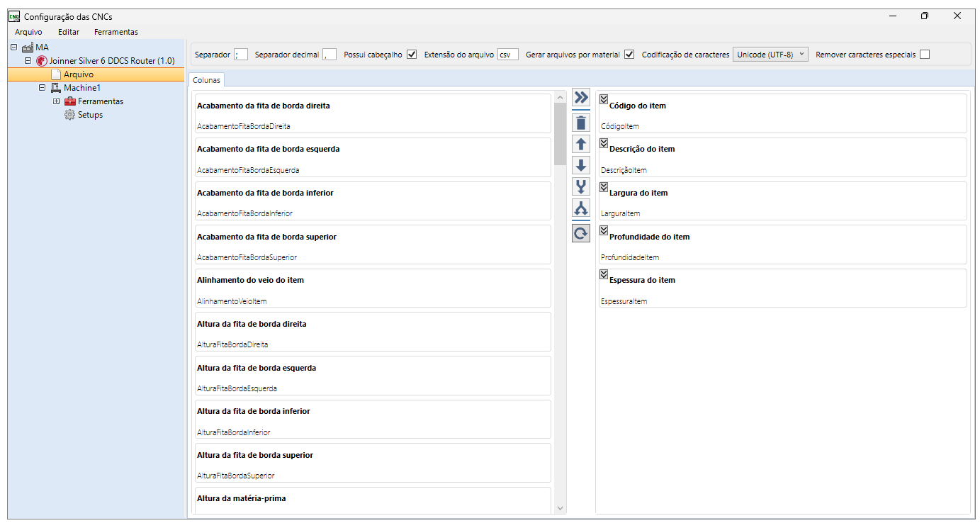This screenshot has width=980, height=528.
Task: Open the Ferramentas menu
Action: [116, 32]
